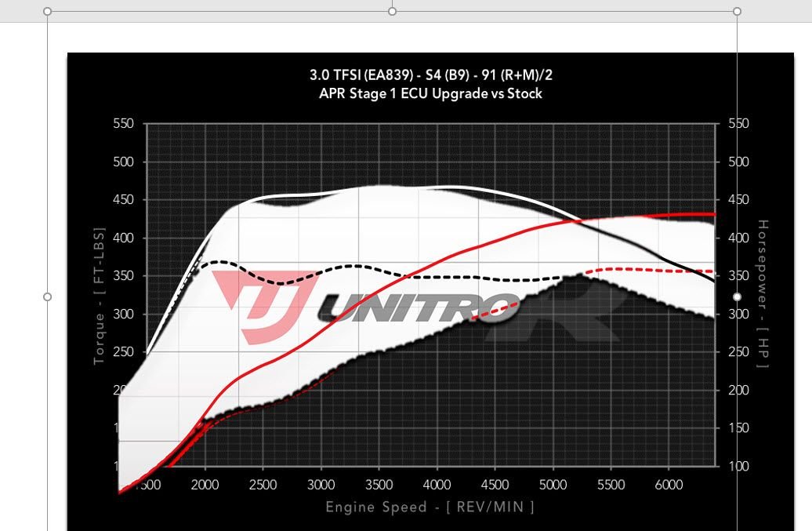Click the middle-right selection handle
Screen dimensions: 812x531
[x=735, y=296]
